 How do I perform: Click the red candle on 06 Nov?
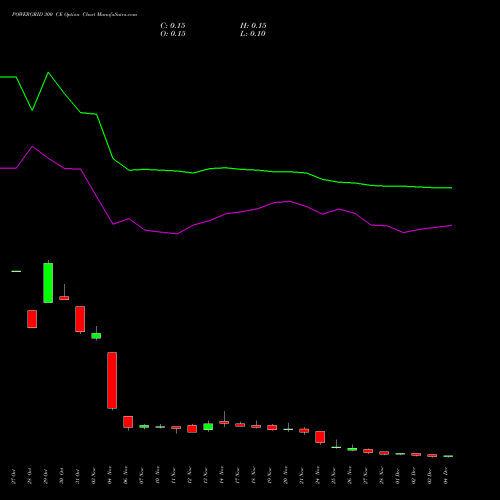128,422
